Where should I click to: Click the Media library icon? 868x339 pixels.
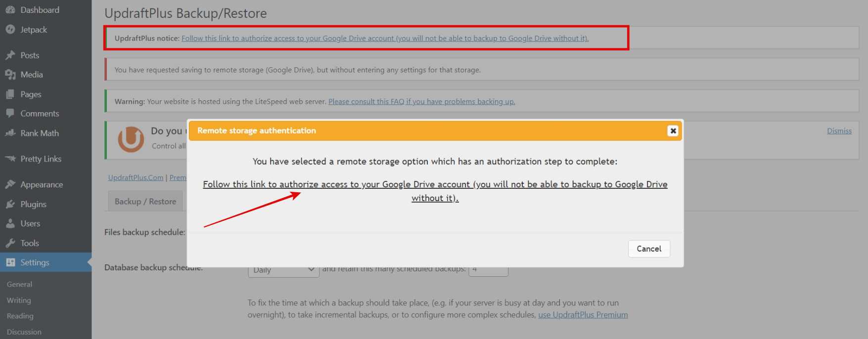(10, 75)
